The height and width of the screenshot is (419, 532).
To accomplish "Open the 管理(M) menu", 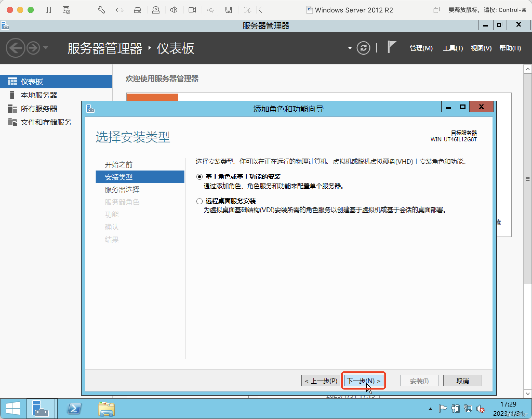I will tap(421, 48).
